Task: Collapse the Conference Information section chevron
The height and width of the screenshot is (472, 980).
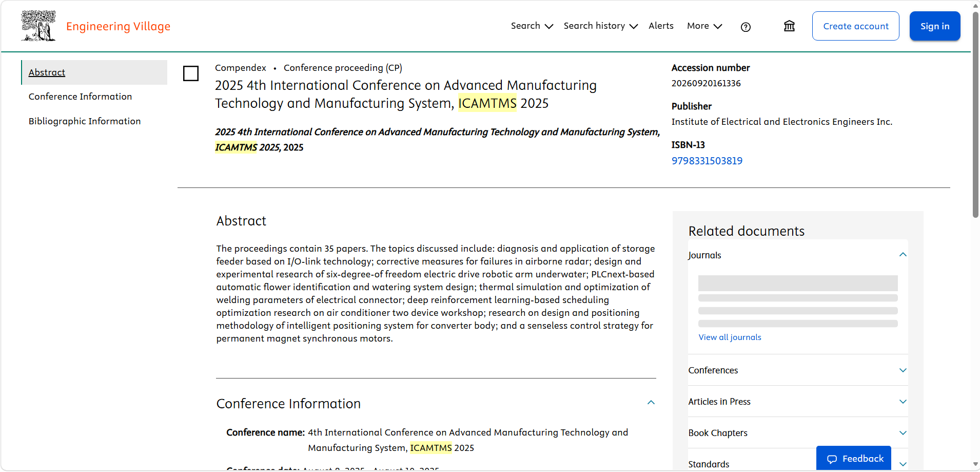Action: point(651,403)
